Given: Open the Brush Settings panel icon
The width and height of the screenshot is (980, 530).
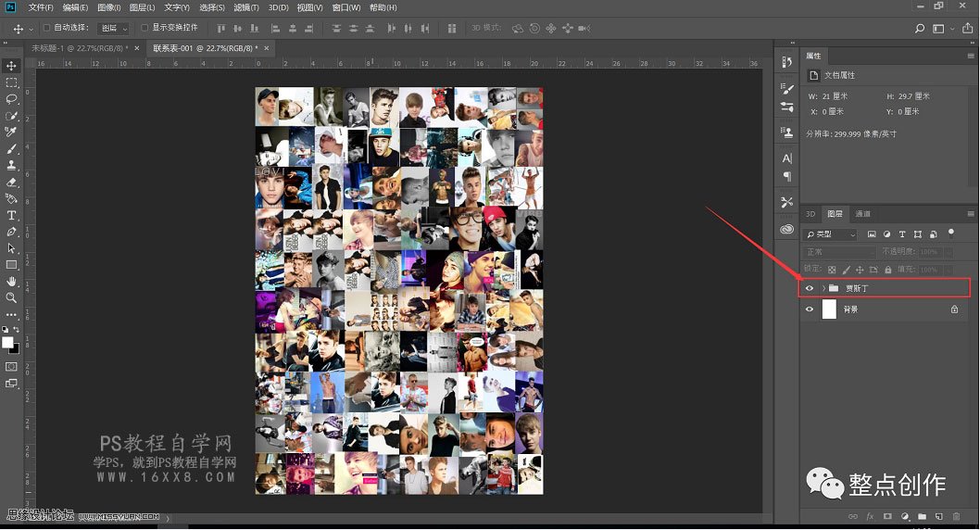Looking at the screenshot, I should tap(787, 89).
